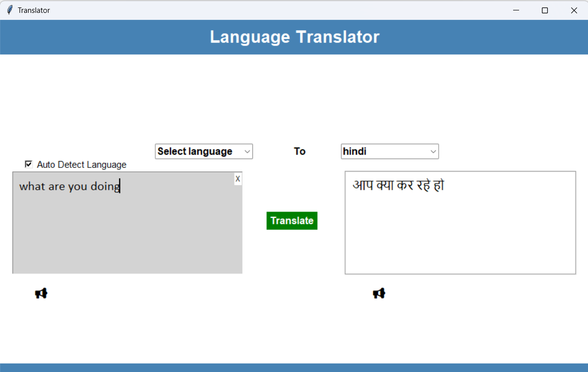Image resolution: width=588 pixels, height=372 pixels.
Task: Clear input text with the X button
Action: coord(238,179)
